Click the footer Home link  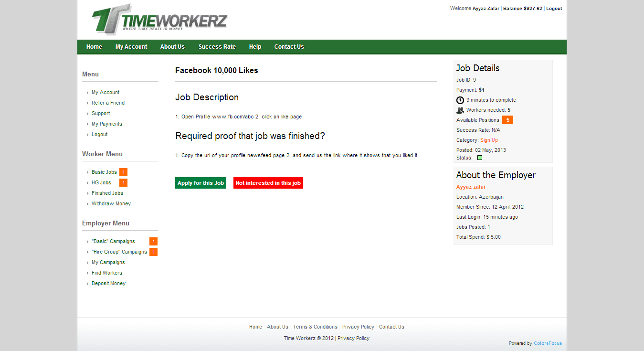pos(255,327)
